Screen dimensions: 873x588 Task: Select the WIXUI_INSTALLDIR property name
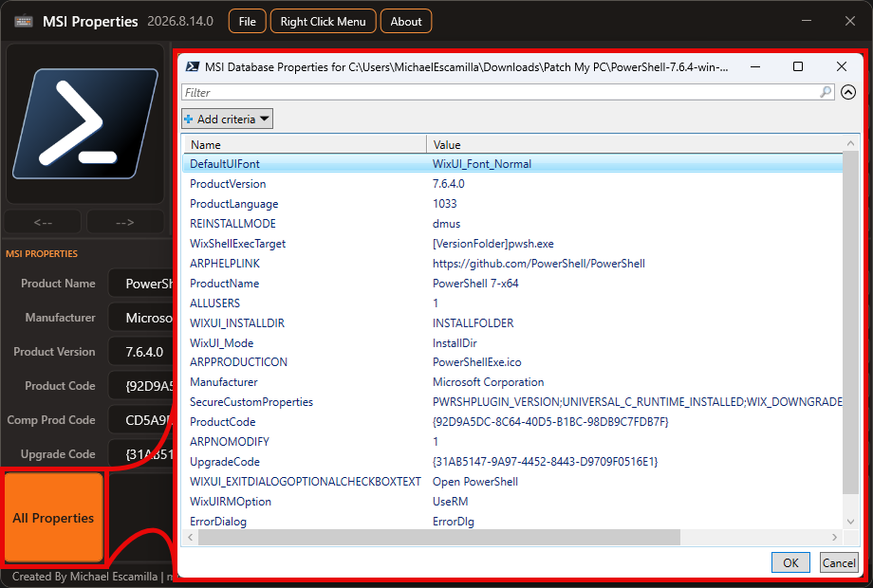click(x=237, y=323)
